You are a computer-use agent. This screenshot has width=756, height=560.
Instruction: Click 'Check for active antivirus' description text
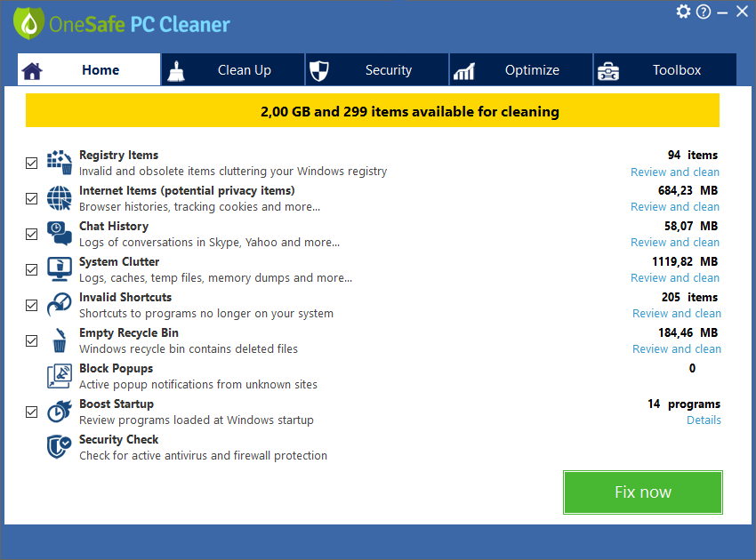pyautogui.click(x=203, y=456)
